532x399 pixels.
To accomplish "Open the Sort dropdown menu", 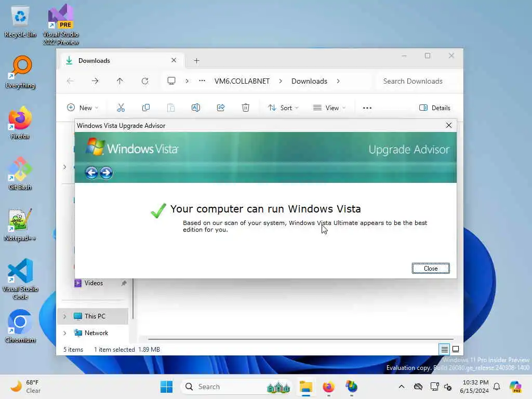I will click(283, 108).
